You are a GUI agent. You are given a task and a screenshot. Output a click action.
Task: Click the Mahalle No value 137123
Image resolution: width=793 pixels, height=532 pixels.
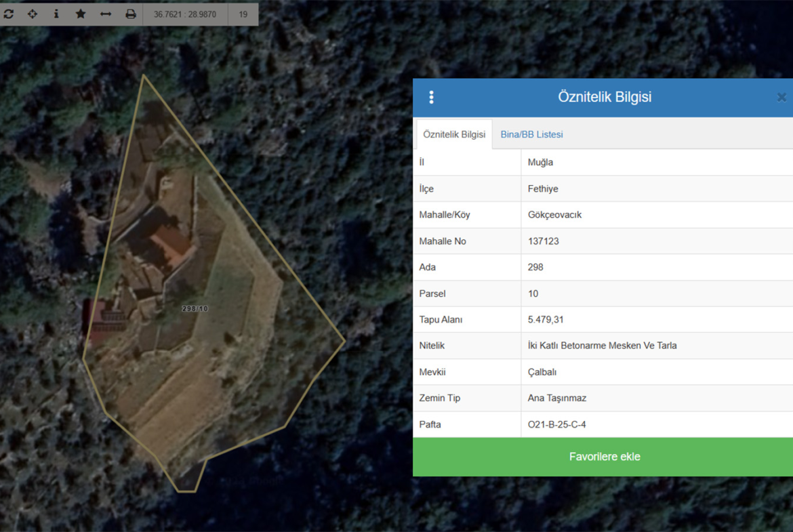[543, 241]
